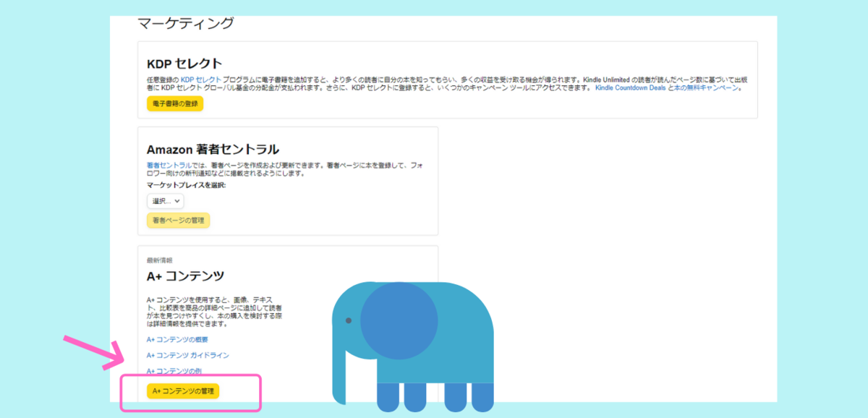Click the A+ コンテンツの管理 button
The height and width of the screenshot is (418, 868).
(182, 391)
